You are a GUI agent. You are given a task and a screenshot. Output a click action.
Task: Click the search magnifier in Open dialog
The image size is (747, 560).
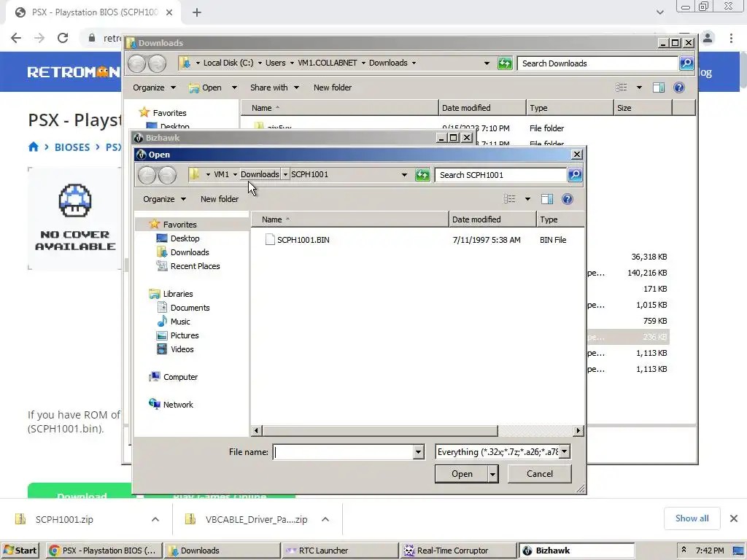[575, 175]
